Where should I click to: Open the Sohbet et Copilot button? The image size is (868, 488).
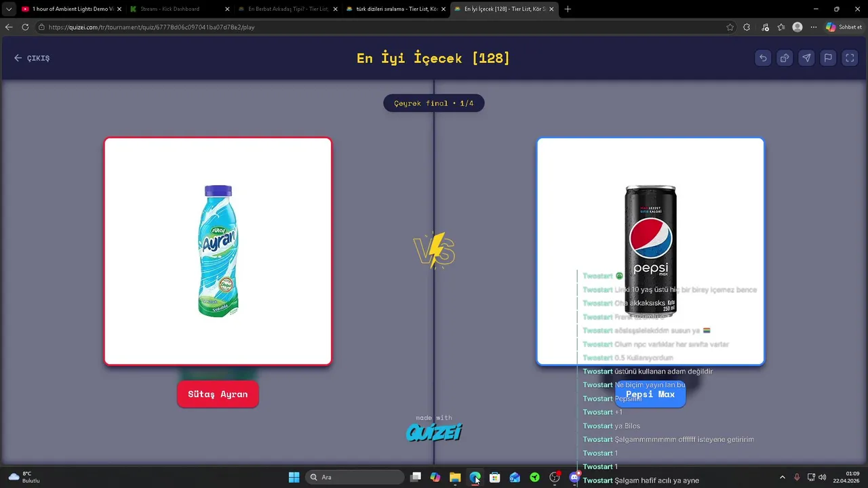pos(844,27)
